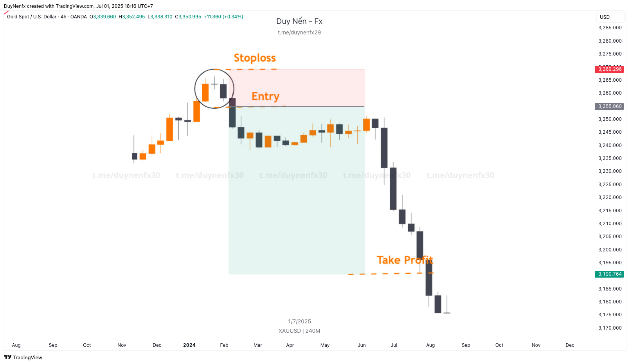Click the red 3,269.296 stoploss price tag

point(609,69)
